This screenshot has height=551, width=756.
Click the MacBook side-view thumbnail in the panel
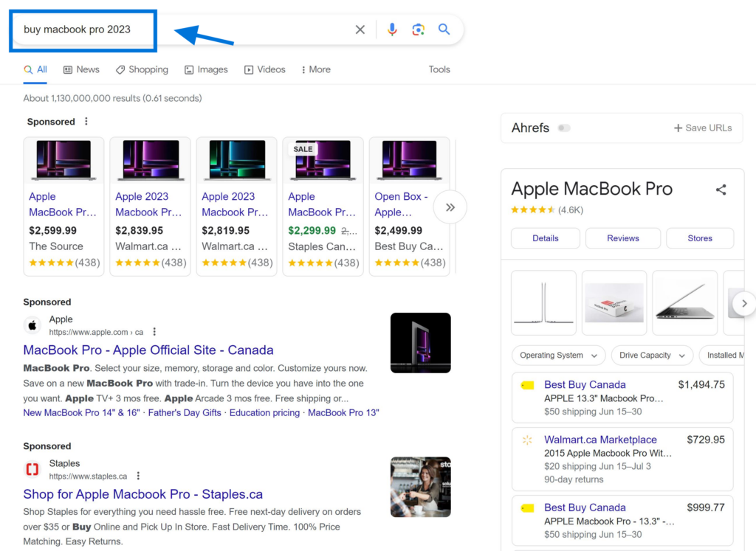click(684, 302)
